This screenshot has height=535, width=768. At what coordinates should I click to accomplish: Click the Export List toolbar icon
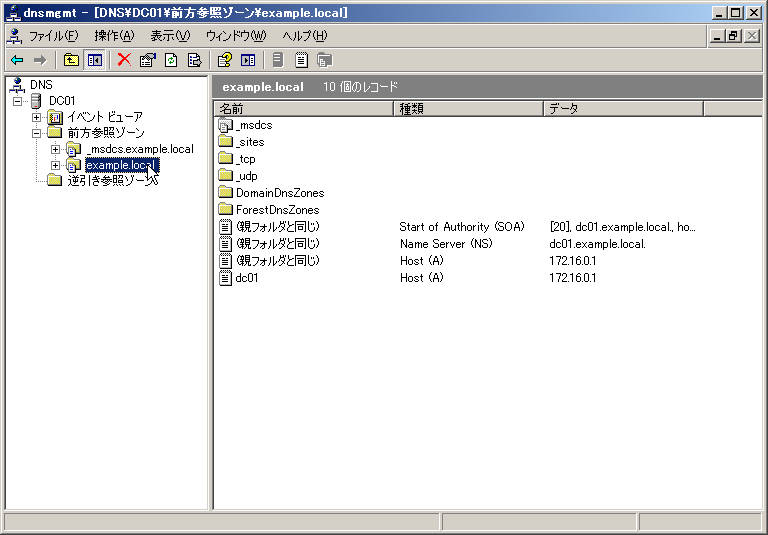point(194,60)
